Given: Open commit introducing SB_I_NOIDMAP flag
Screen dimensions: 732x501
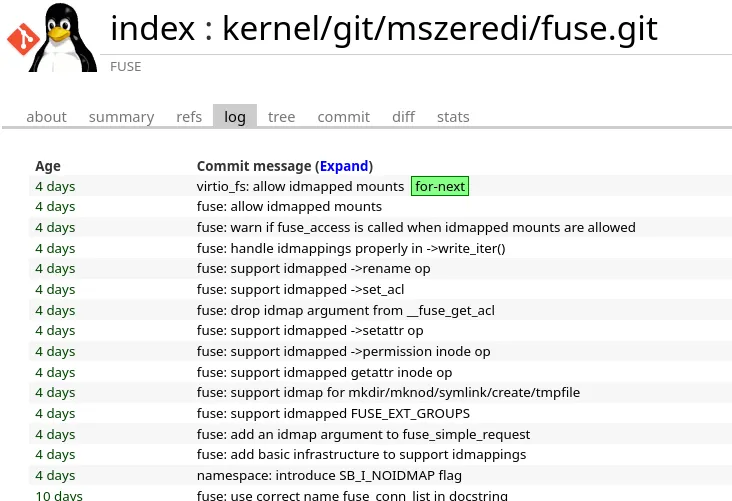Looking at the screenshot, I should 329,475.
